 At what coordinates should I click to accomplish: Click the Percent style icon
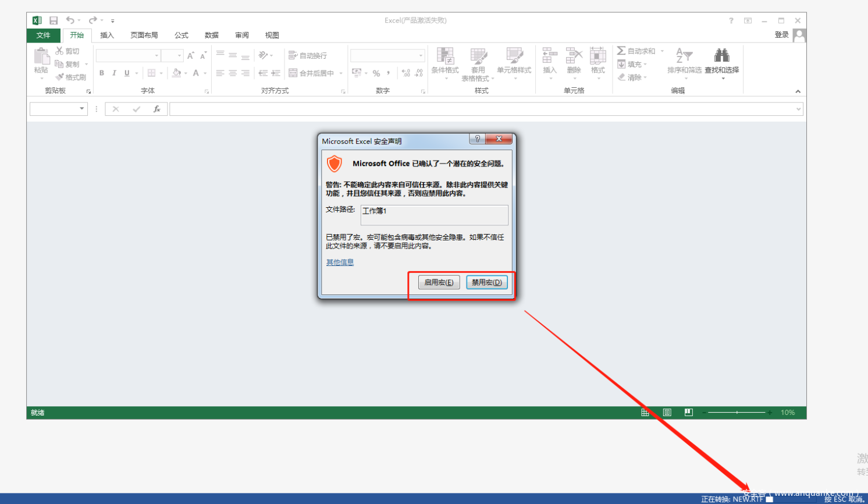(x=376, y=73)
